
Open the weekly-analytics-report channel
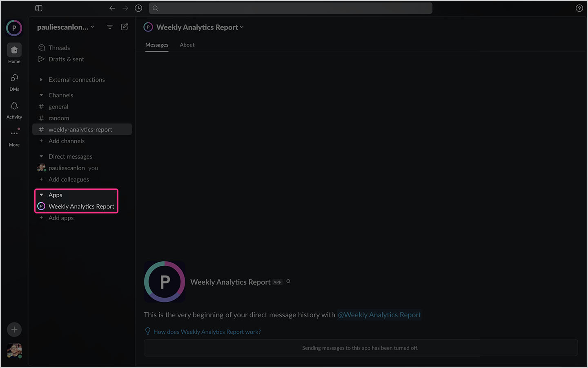pyautogui.click(x=80, y=129)
